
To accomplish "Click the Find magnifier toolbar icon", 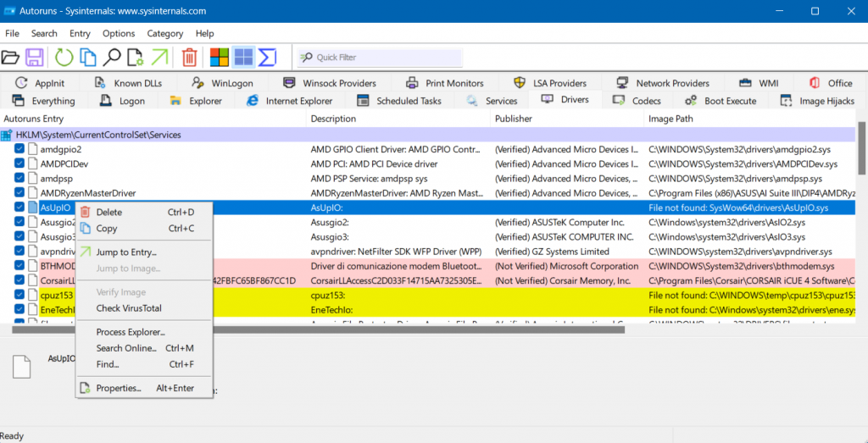I will 113,57.
